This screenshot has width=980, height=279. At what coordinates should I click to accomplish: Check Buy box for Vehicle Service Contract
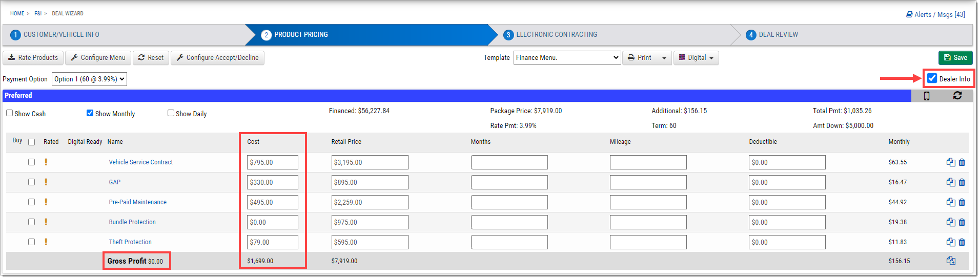click(x=31, y=162)
